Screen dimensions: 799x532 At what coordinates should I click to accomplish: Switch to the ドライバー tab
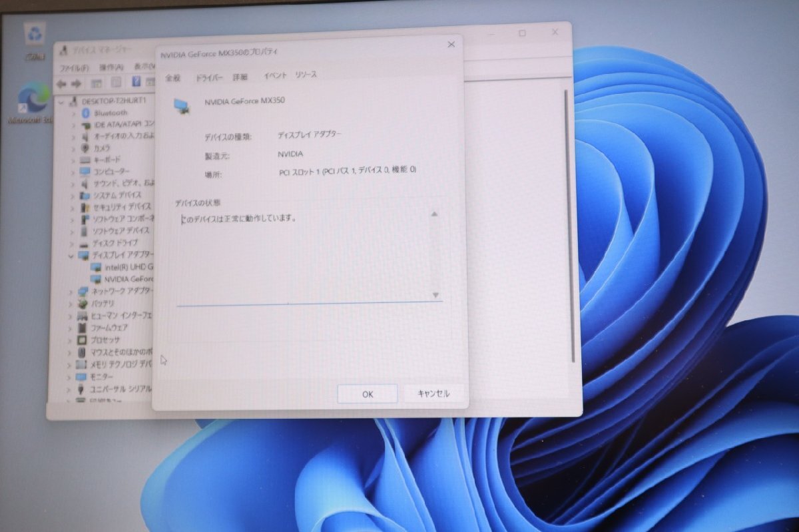click(209, 77)
